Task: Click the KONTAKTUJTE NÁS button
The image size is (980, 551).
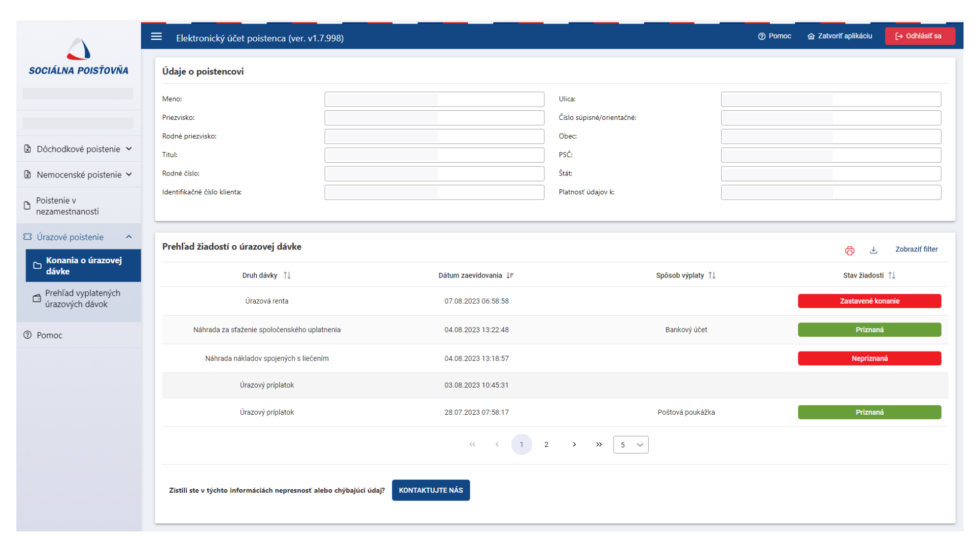Action: [x=431, y=490]
